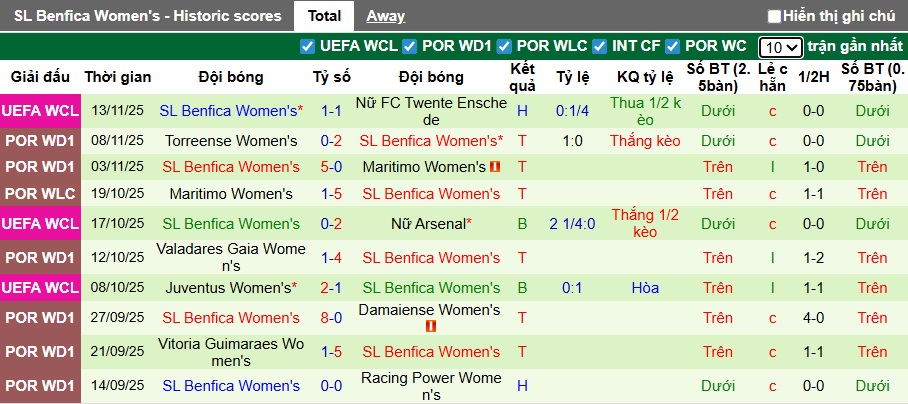Click the 'Tỷ số' column header
The height and width of the screenshot is (404, 908).
pos(331,77)
